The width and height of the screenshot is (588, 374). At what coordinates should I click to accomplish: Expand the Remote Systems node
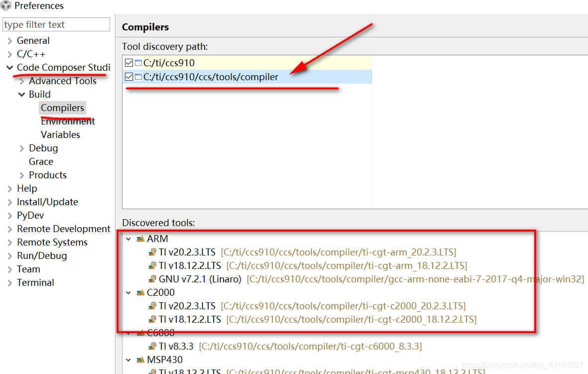[10, 243]
